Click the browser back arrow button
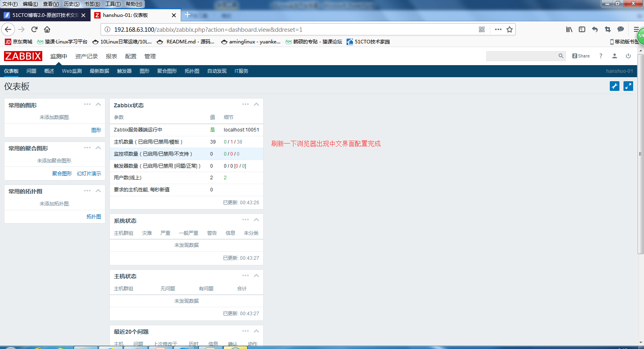 tap(8, 29)
